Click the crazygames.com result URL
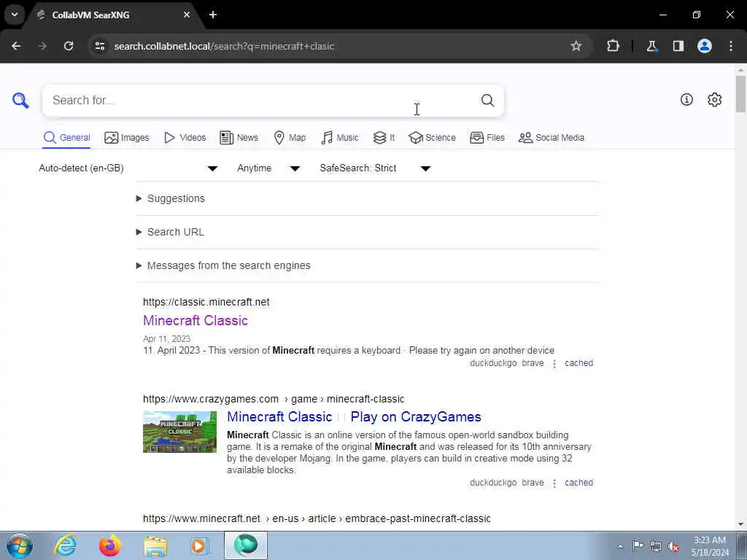 pyautogui.click(x=274, y=399)
